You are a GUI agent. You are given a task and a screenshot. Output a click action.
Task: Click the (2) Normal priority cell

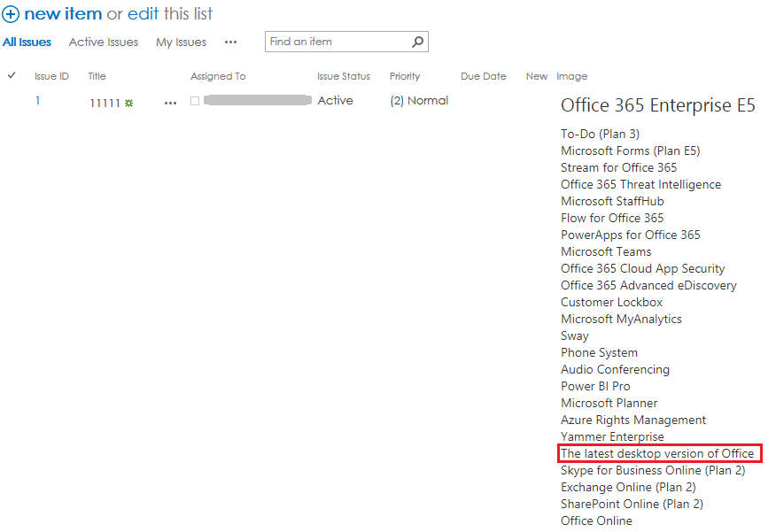[x=419, y=101]
